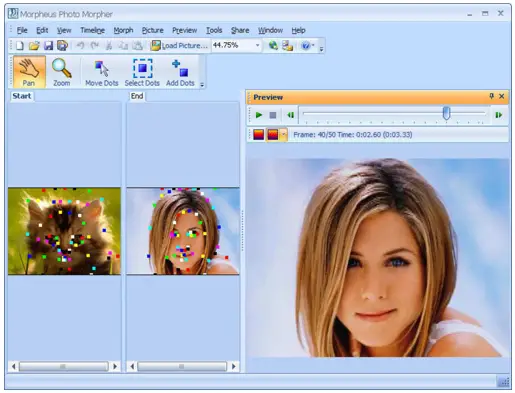Open the help icon dropdown arrow
Viewport: 515px width, 393px height.
coord(313,45)
